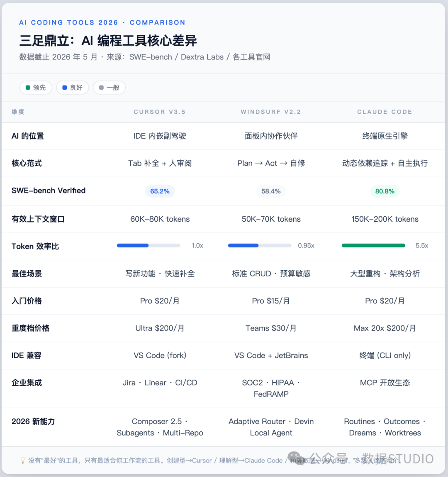Click the Cursor 1.0x token efficiency bar
Screen dimensions: 448x477
tap(149, 245)
